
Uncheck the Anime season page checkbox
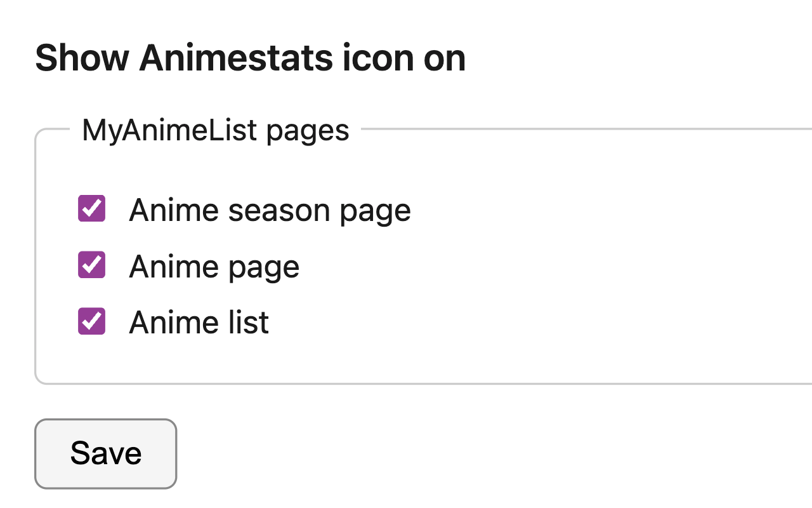click(x=91, y=208)
